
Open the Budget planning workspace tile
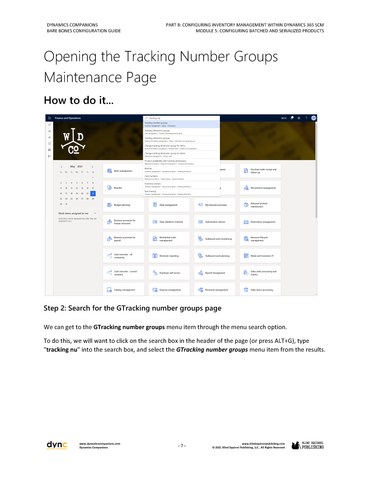point(124,205)
